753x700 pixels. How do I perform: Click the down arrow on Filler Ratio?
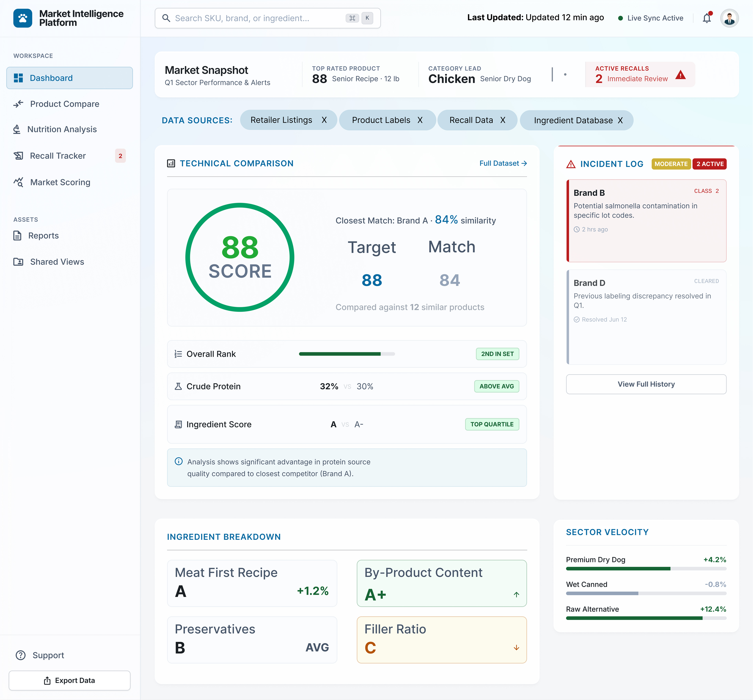[516, 647]
